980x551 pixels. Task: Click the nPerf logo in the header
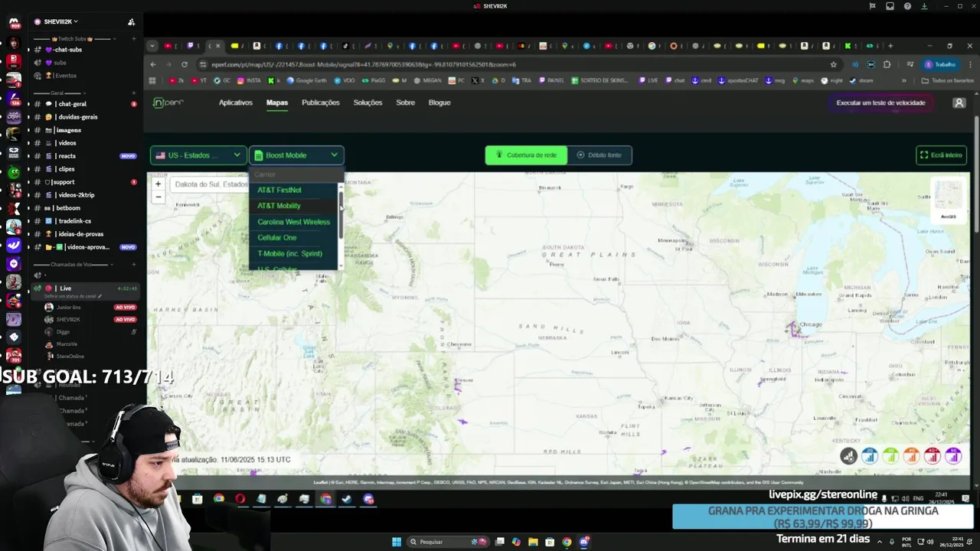(168, 103)
